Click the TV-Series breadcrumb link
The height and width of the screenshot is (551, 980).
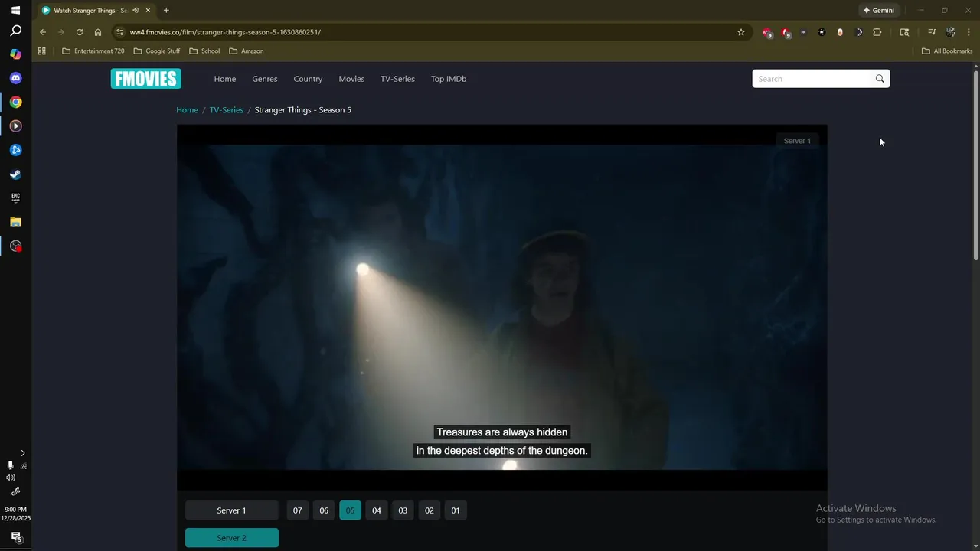point(227,110)
